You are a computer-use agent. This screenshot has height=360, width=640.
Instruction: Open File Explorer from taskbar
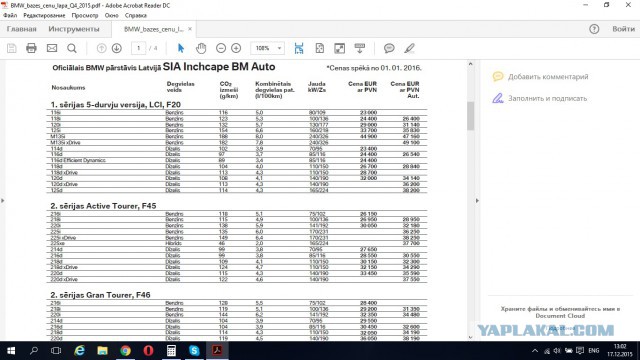click(x=102, y=351)
